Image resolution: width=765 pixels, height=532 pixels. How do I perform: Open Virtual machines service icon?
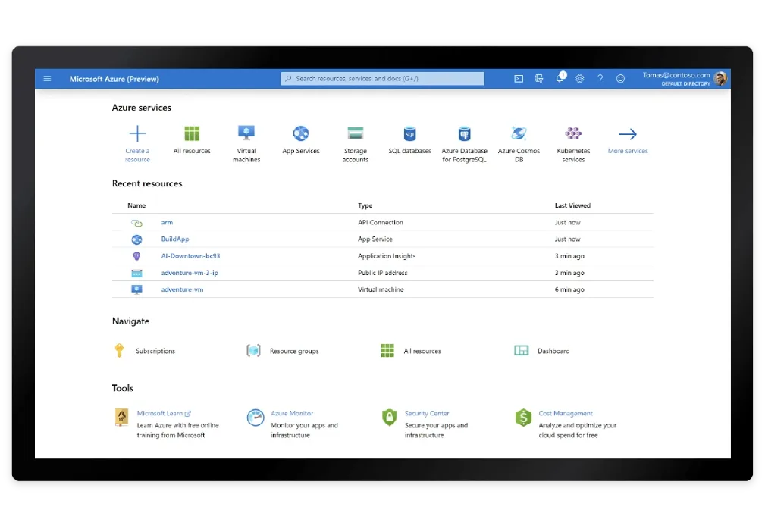click(246, 133)
